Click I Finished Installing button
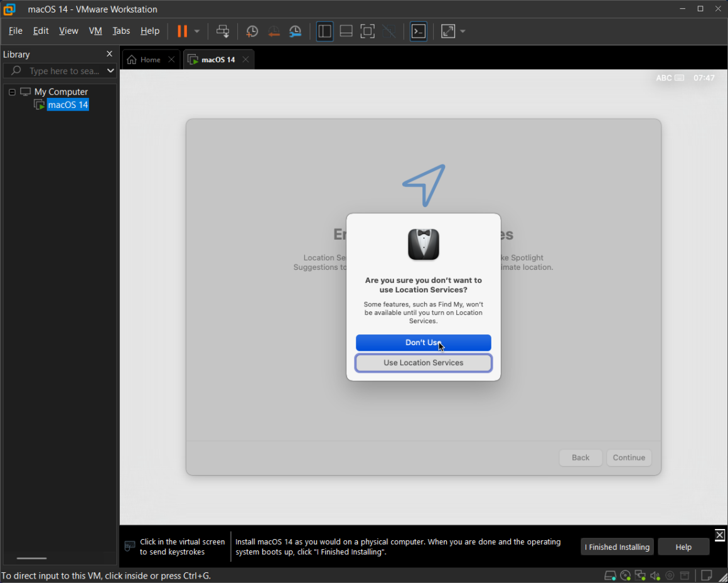Image resolution: width=728 pixels, height=583 pixels. click(x=617, y=547)
